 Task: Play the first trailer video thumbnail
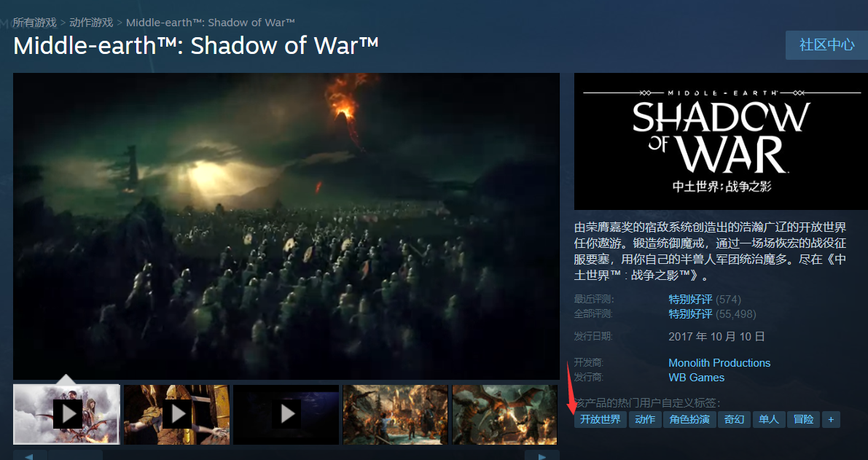coord(66,414)
